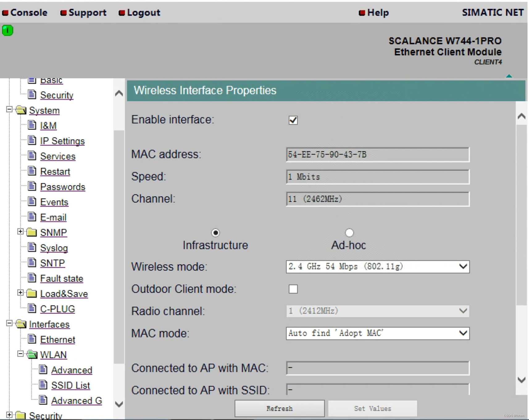Screen dimensions: 529x420
Task: Select the Infrastructure radio button
Action: pos(215,233)
